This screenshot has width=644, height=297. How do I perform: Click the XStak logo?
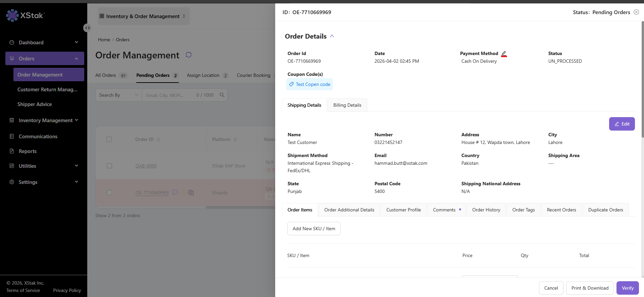coord(26,15)
